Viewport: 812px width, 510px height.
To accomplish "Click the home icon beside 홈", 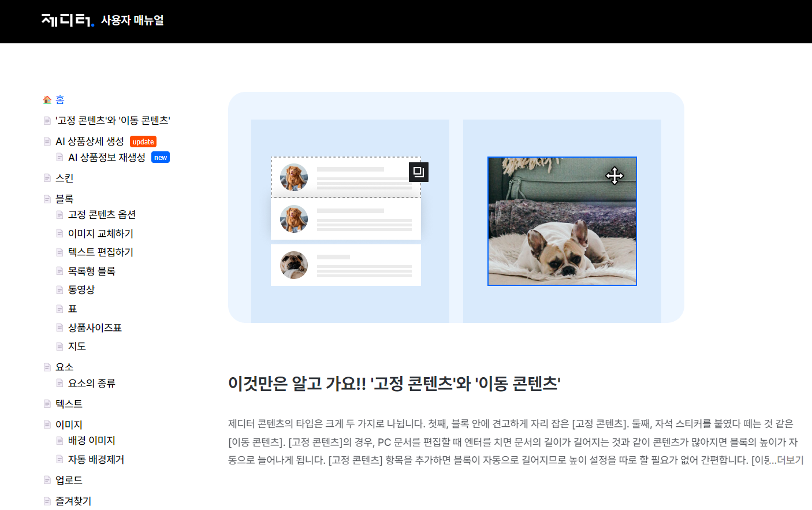I will [x=46, y=99].
